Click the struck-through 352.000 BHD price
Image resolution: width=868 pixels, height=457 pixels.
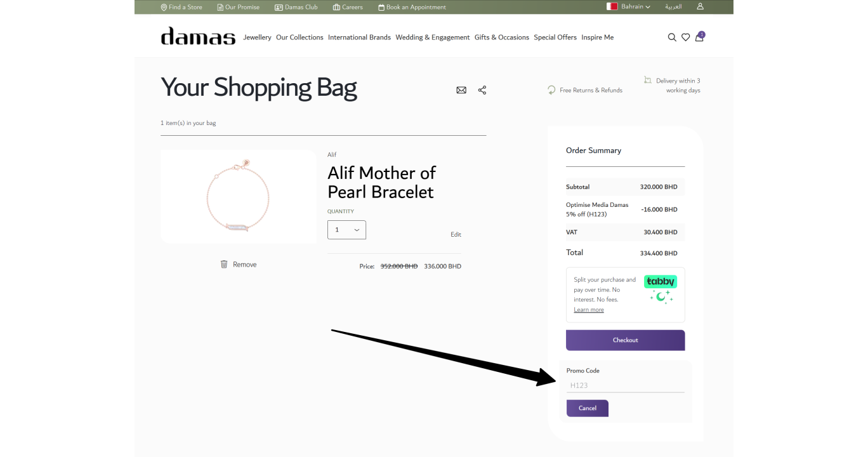tap(399, 267)
